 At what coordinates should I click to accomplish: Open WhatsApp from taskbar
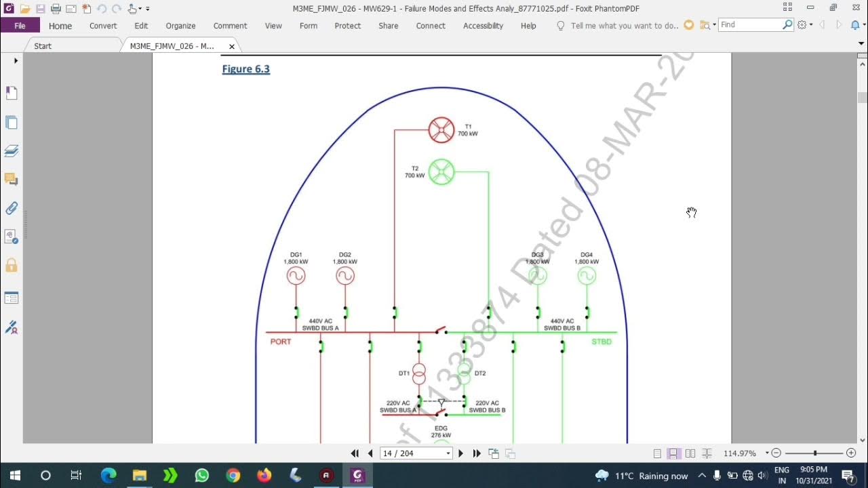[201, 475]
